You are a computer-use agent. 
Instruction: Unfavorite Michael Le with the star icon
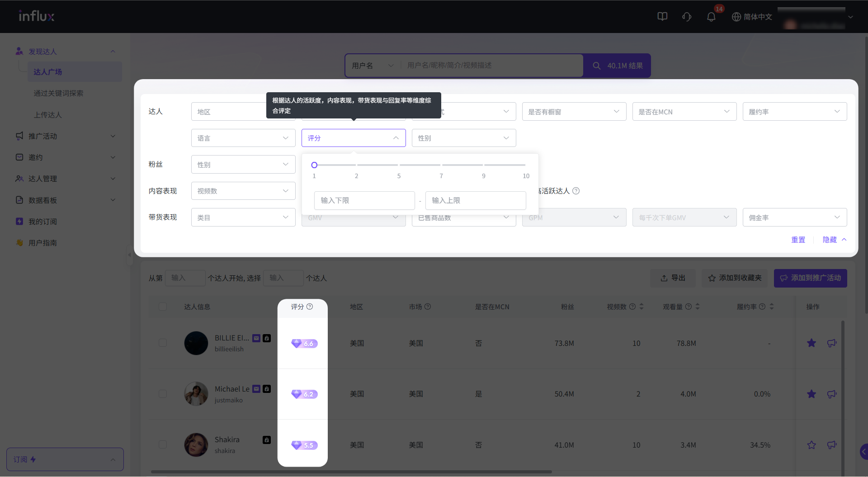pyautogui.click(x=811, y=394)
